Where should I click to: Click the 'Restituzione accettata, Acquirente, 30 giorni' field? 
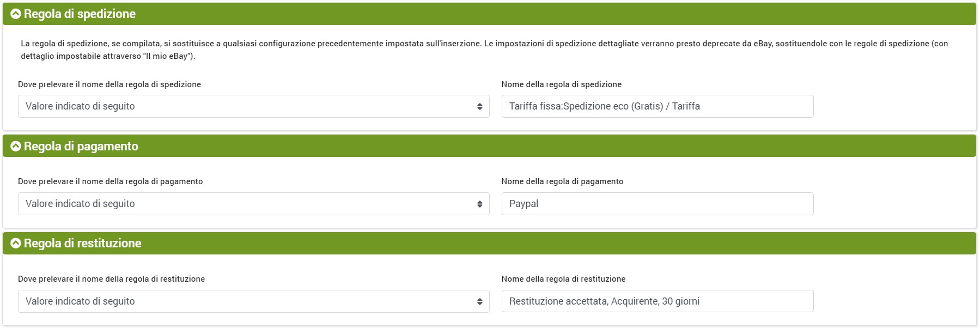[657, 301]
